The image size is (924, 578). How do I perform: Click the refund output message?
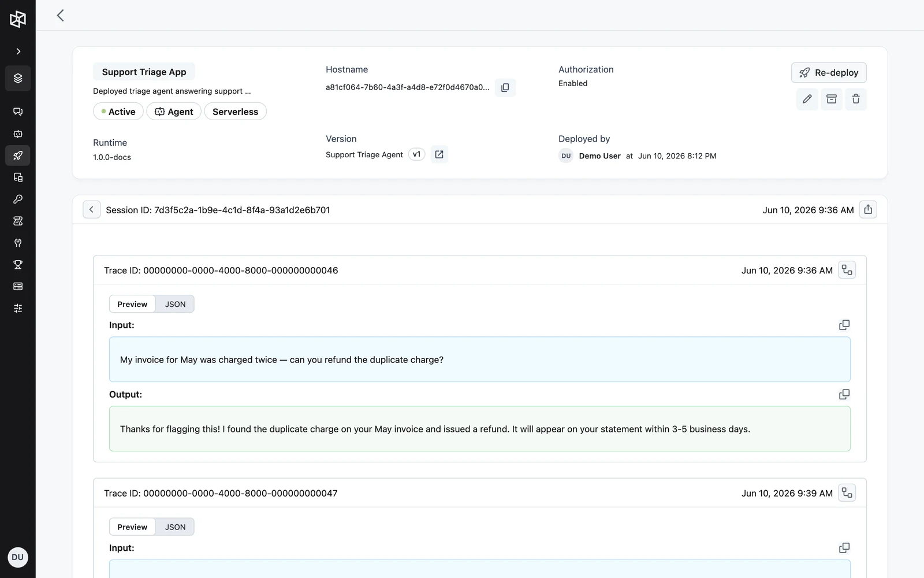click(x=480, y=429)
